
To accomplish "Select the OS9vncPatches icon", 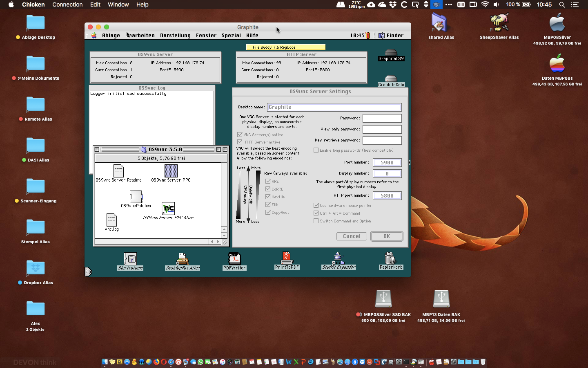I will [136, 197].
